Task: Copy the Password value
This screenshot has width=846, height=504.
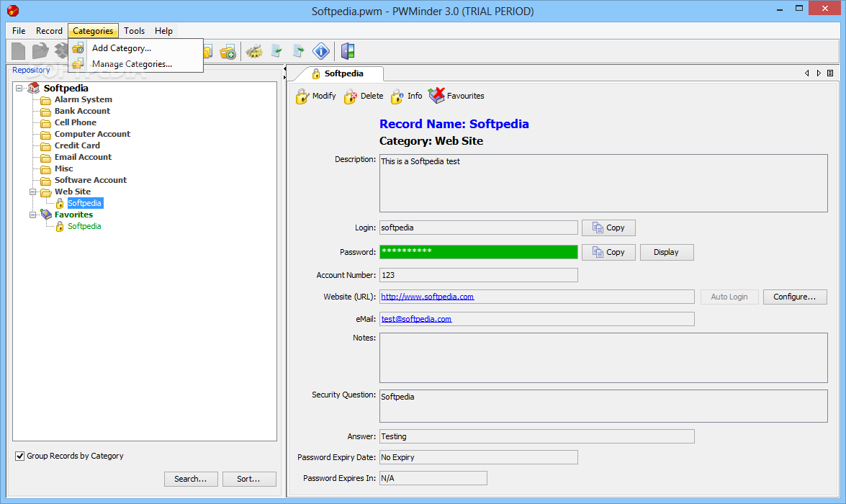Action: pyautogui.click(x=608, y=252)
